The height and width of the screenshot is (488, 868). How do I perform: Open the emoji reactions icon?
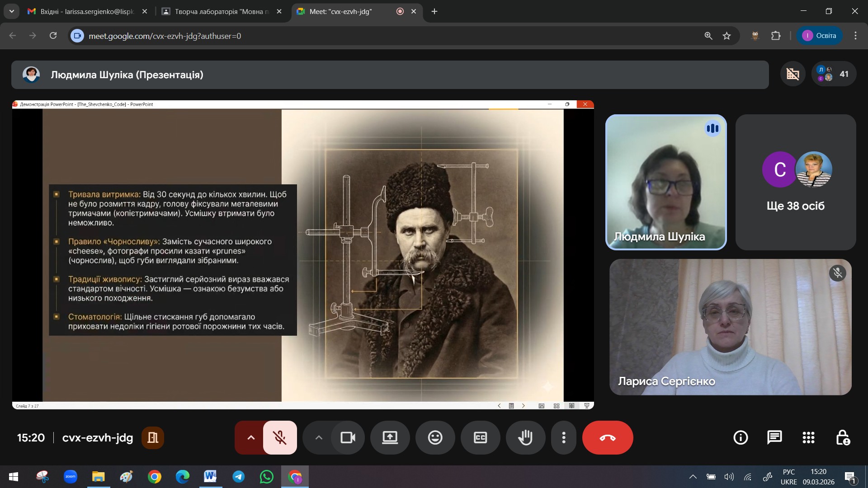tap(435, 437)
